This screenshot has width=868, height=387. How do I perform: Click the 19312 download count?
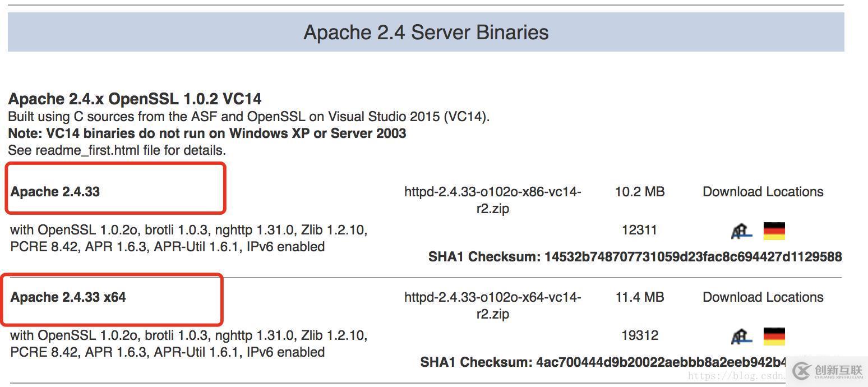(639, 335)
